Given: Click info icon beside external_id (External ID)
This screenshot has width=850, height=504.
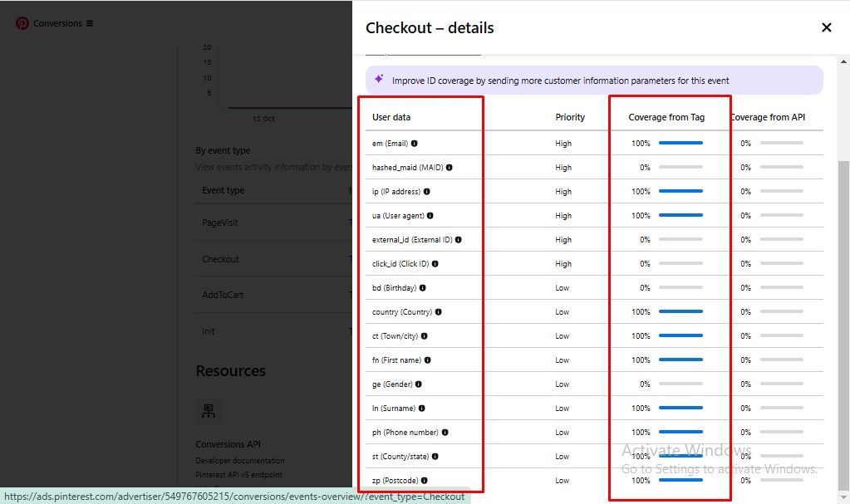Looking at the screenshot, I should point(459,240).
